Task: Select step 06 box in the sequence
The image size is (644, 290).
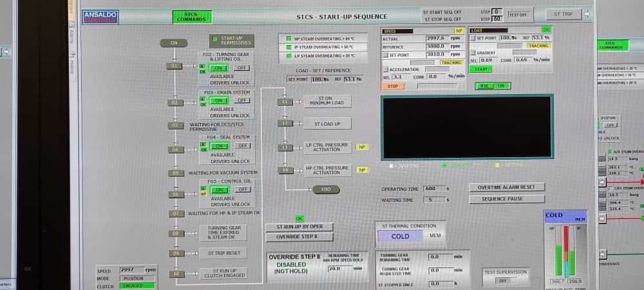Action: [176, 194]
